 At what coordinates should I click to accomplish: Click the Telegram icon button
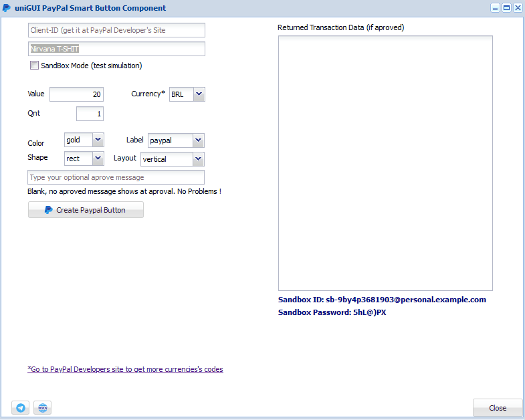[21, 407]
